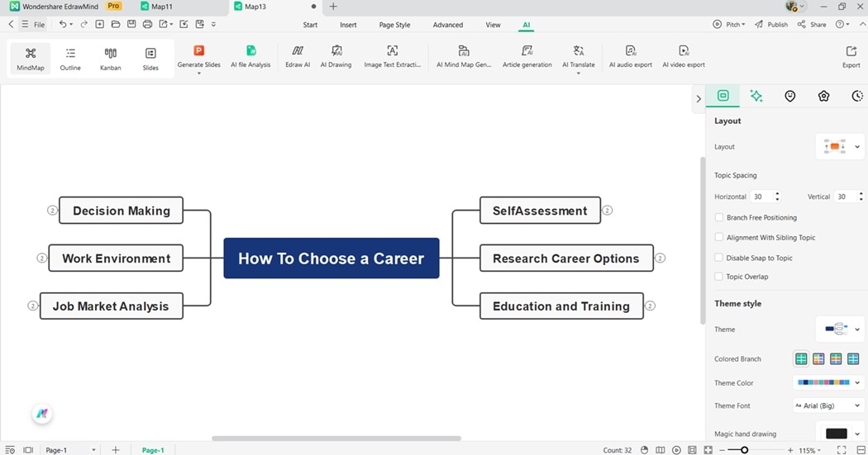Click the Pitch button
Viewport: 868px width, 455px height.
(728, 24)
